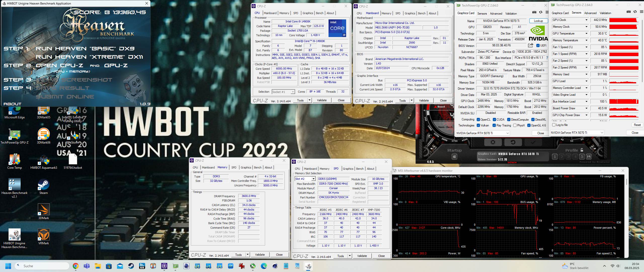Launch Steam from desktop icon
The height and width of the screenshot is (272, 644).
44,186
